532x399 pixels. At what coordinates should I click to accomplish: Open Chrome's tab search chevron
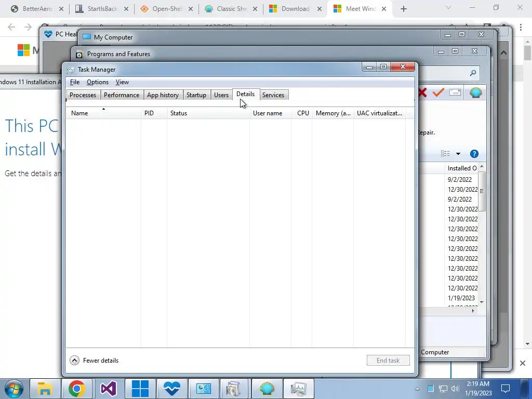pyautogui.click(x=448, y=7)
